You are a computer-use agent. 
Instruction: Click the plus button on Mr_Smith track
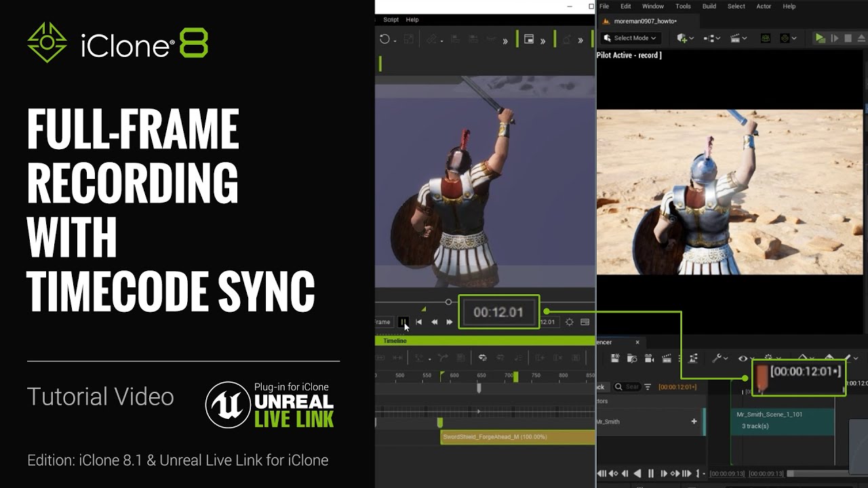click(x=694, y=422)
